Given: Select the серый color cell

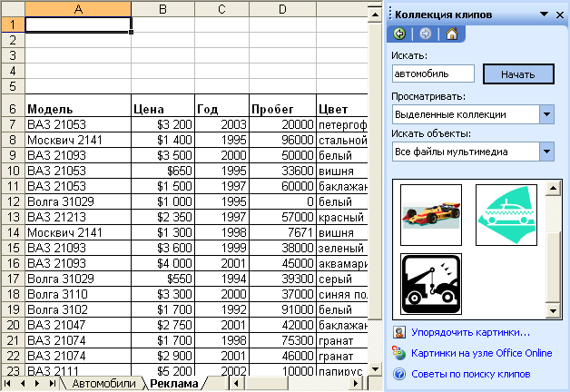Looking at the screenshot, I should (342, 279).
